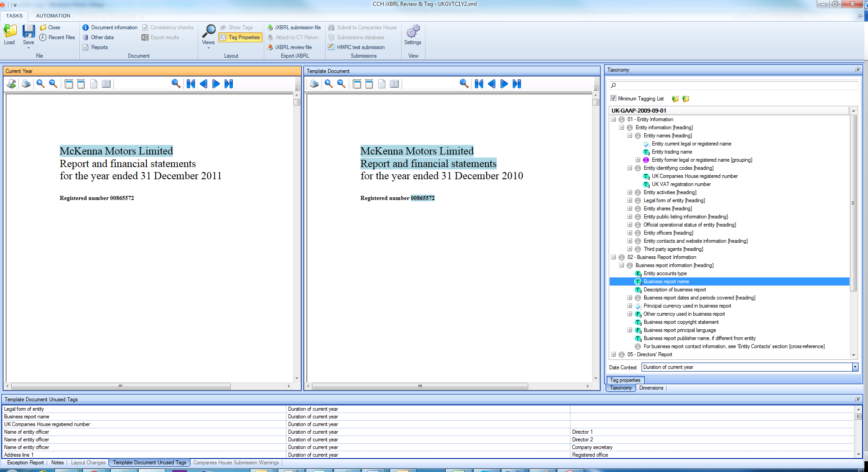868x472 pixels.
Task: Go to next page in Template Document pane
Action: 504,84
